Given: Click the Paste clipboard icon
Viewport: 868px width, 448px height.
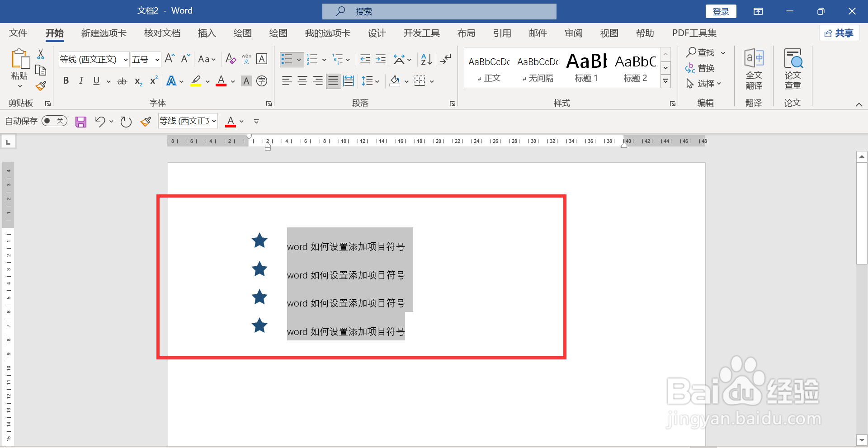Looking at the screenshot, I should tap(20, 59).
